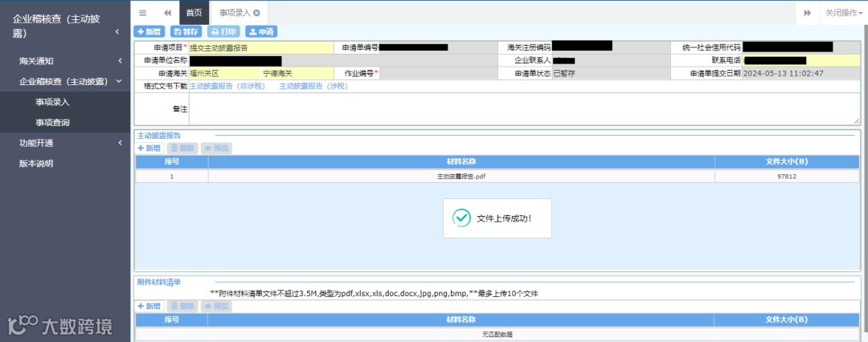This screenshot has height=342, width=868.
Task: Close the 事项录入 tab with its x icon
Action: click(x=256, y=13)
